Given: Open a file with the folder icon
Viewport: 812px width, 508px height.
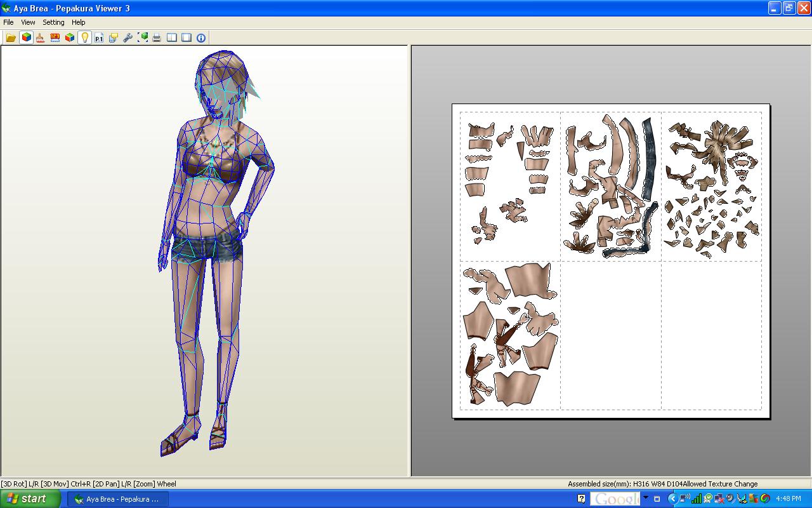Looking at the screenshot, I should (x=11, y=38).
